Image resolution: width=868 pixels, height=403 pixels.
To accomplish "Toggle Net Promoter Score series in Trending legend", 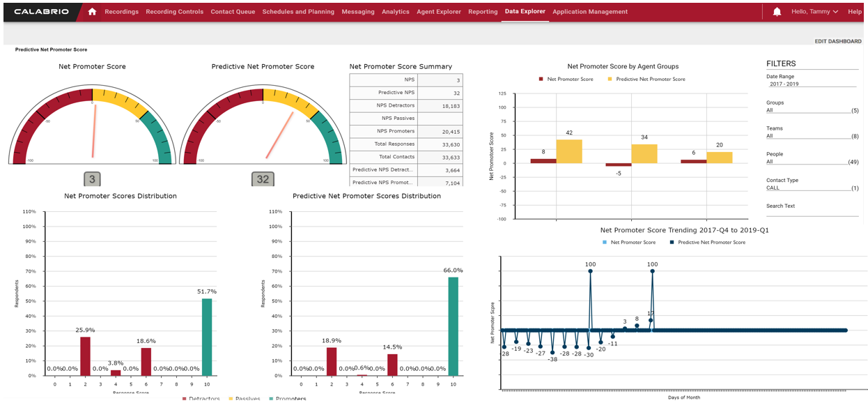I will 629,243.
